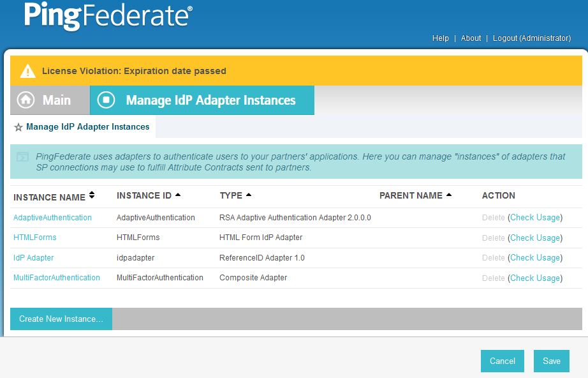
Task: Sort by Type column arrow
Action: click(249, 195)
